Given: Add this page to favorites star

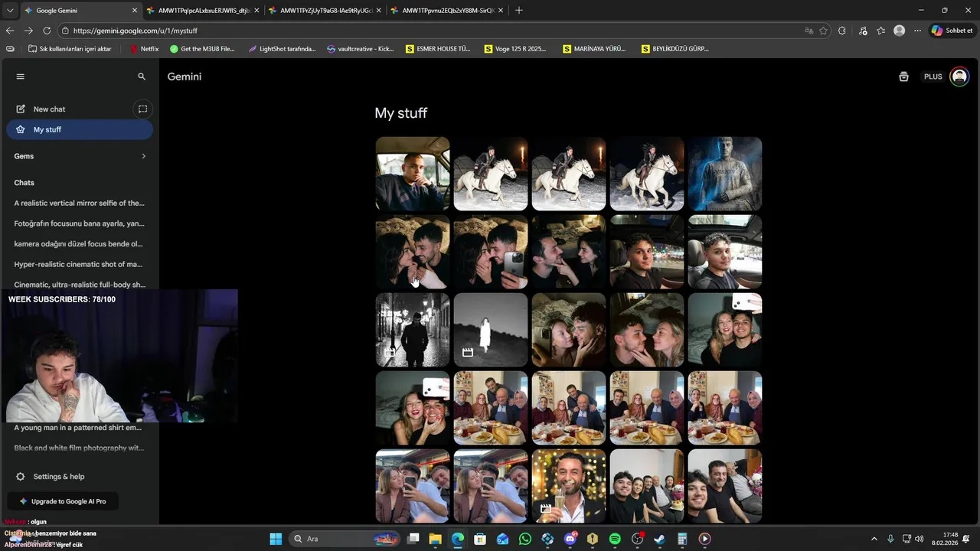Looking at the screenshot, I should pos(824,31).
